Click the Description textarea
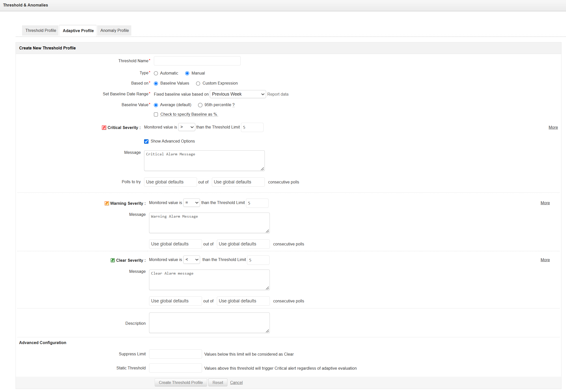This screenshot has height=392, width=566. [209, 323]
